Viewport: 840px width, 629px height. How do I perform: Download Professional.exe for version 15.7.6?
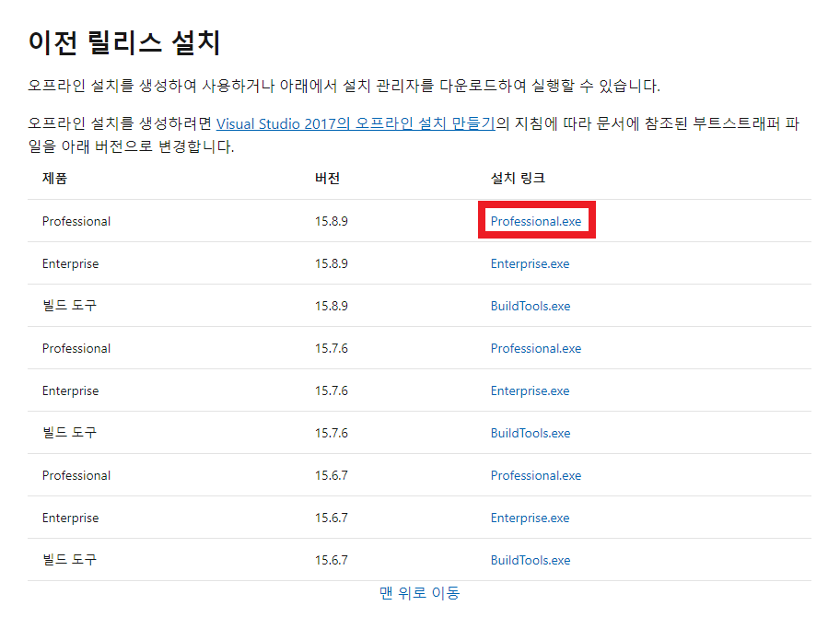[x=536, y=348]
